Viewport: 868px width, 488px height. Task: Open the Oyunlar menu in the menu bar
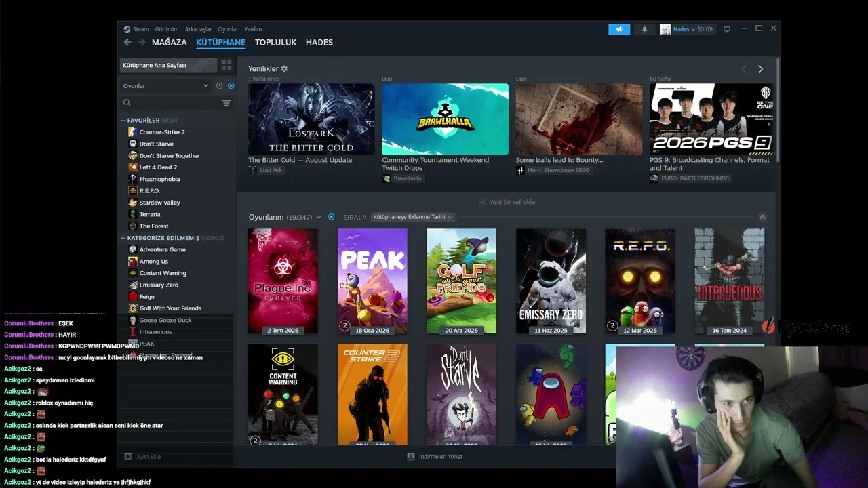[228, 29]
